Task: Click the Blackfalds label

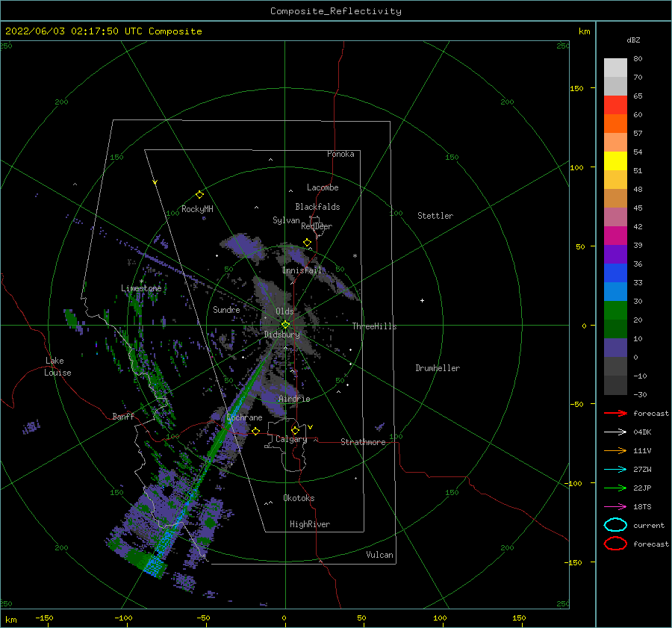Action: coord(317,207)
